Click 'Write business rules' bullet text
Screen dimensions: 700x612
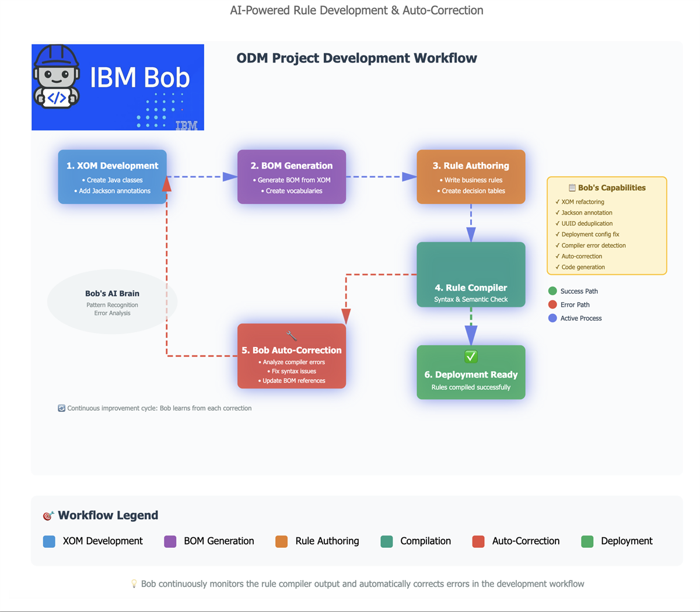coord(473,180)
